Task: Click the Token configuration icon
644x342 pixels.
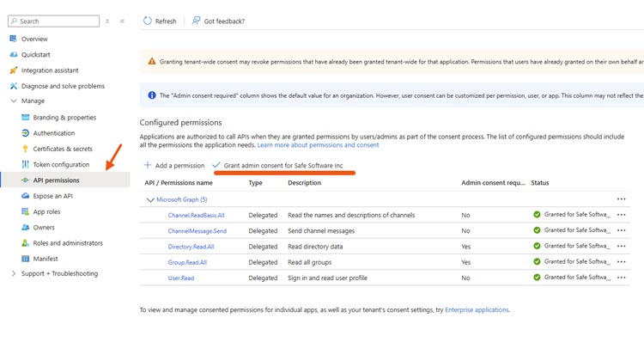Action: [x=26, y=164]
